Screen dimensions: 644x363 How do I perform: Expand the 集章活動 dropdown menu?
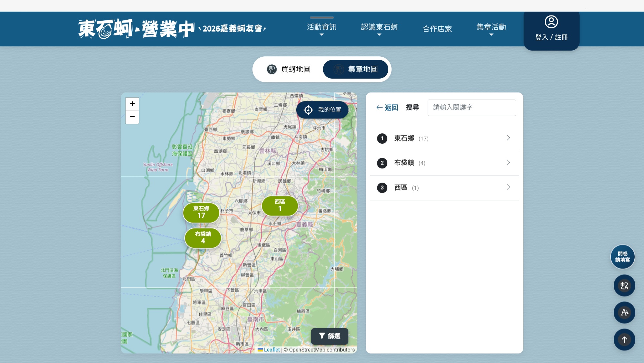pyautogui.click(x=491, y=29)
